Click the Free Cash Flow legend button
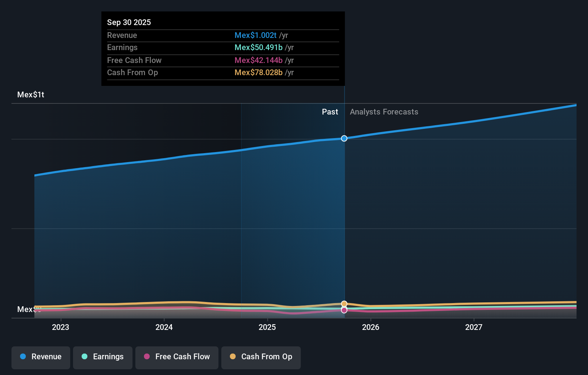This screenshot has width=588, height=375. click(x=177, y=357)
